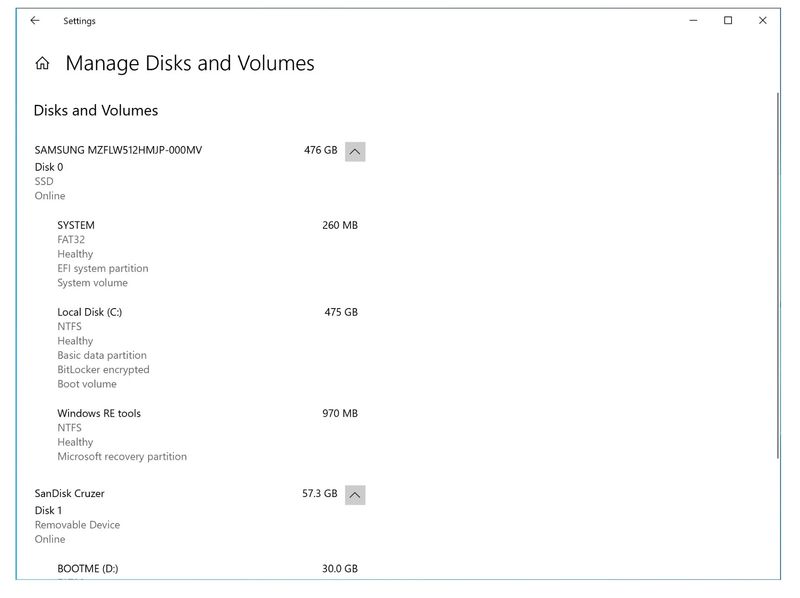Viewport: 800px width, 598px height.
Task: Click the BitLocker encrypted status text
Action: 103,369
